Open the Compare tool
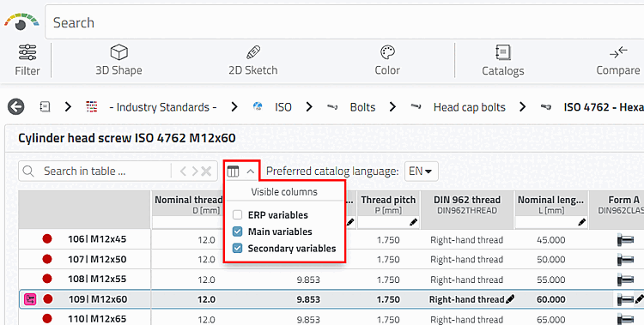 618,60
